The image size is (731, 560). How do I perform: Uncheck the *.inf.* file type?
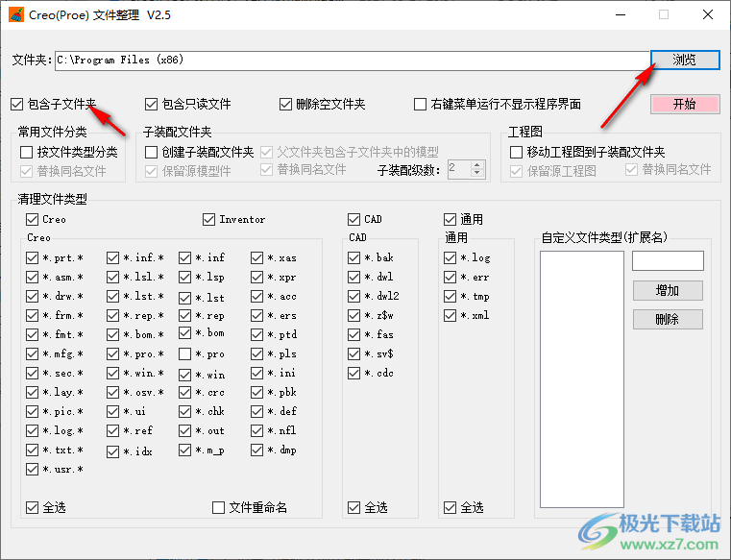(112, 257)
